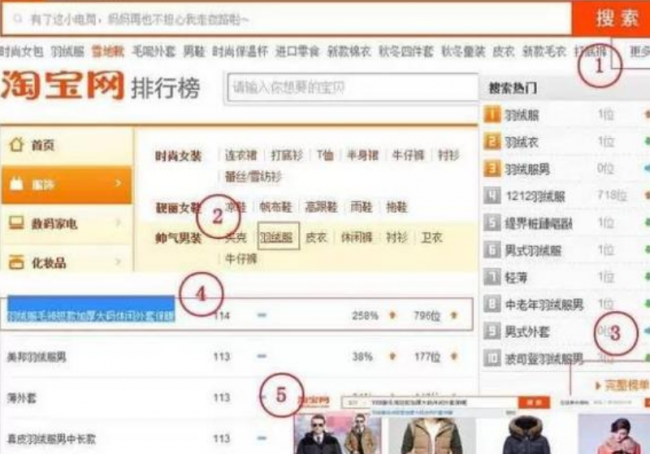Expand 化妆品 using its chevron arrow
650x454 pixels.
click(x=118, y=262)
